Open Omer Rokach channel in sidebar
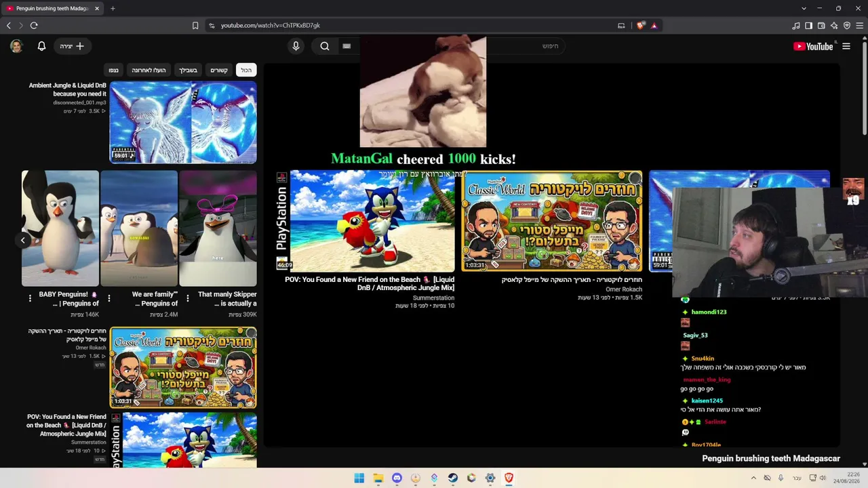This screenshot has height=488, width=868. 91,348
